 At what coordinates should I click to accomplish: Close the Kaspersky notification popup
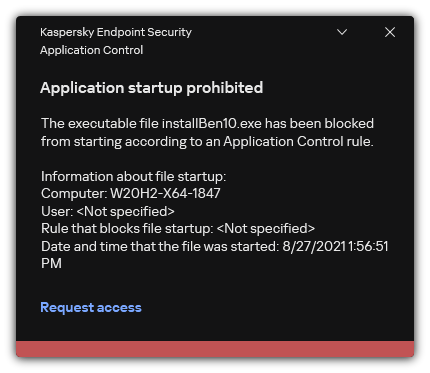click(x=390, y=32)
